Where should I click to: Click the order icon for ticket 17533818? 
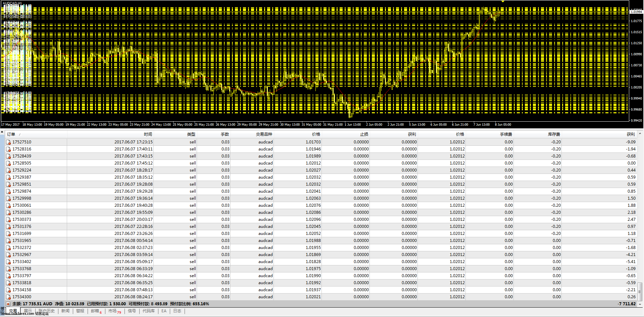coord(8,283)
